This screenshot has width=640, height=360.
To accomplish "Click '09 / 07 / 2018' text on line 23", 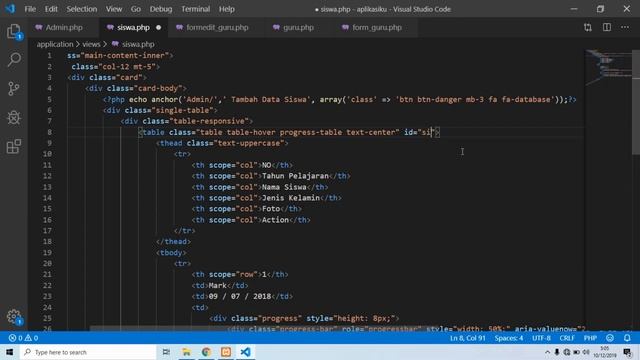I will click(x=240, y=296).
